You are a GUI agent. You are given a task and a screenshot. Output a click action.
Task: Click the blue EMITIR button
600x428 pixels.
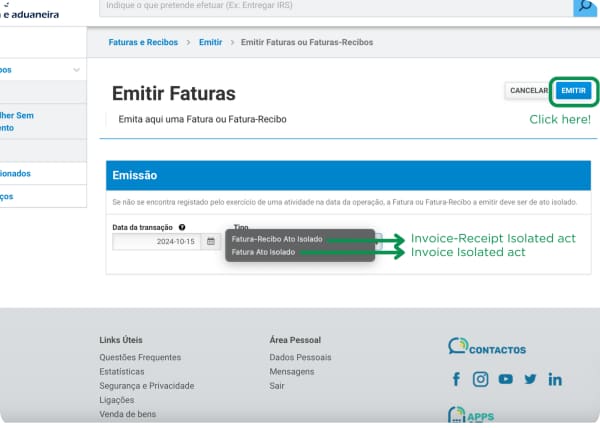573,91
